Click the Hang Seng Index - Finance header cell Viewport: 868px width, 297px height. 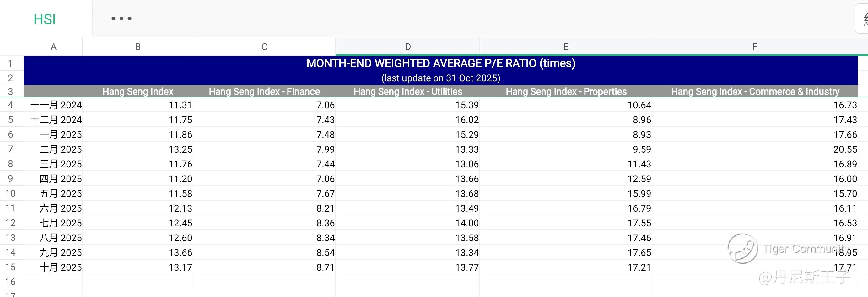(264, 91)
